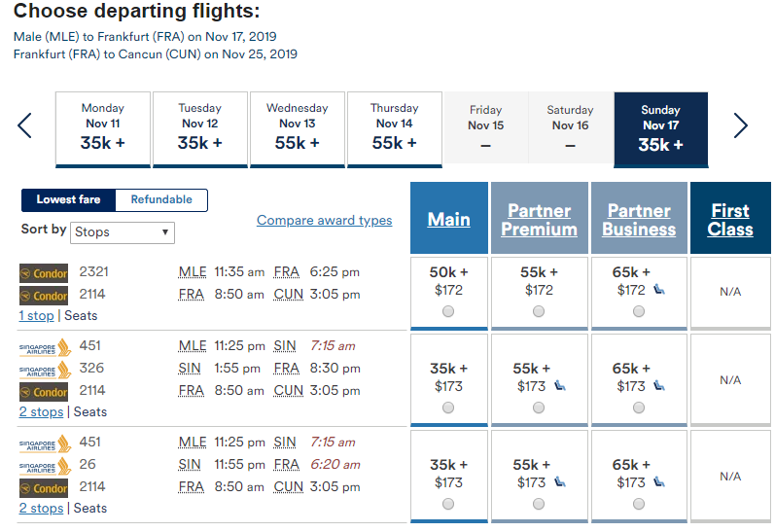The width and height of the screenshot is (775, 532).
Task: Click the previous week left arrow
Action: (x=25, y=125)
